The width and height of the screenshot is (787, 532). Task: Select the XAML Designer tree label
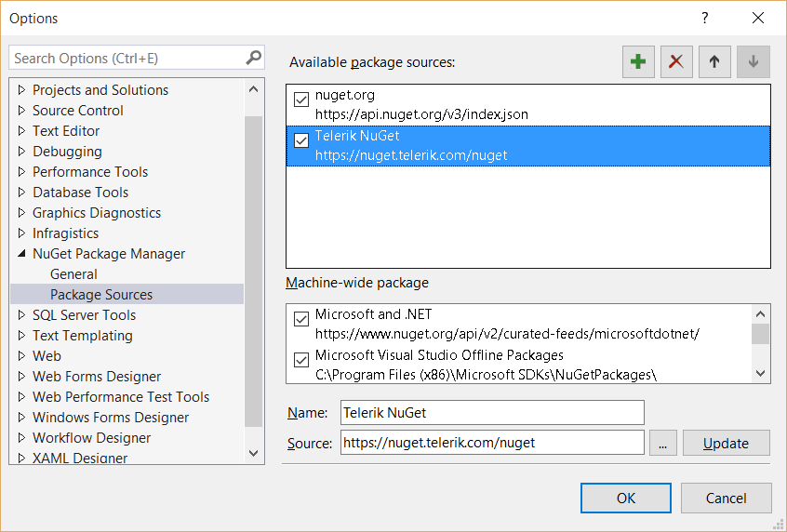pos(80,458)
